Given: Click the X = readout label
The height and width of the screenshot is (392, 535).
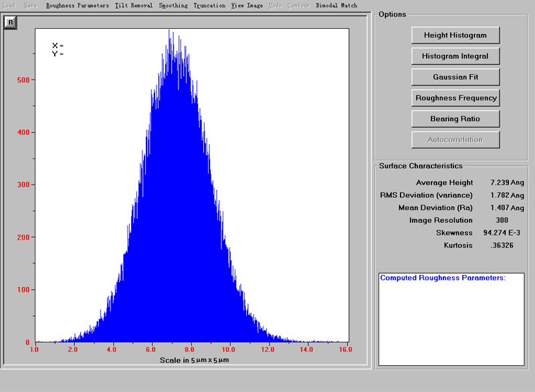Looking at the screenshot, I should [58, 45].
